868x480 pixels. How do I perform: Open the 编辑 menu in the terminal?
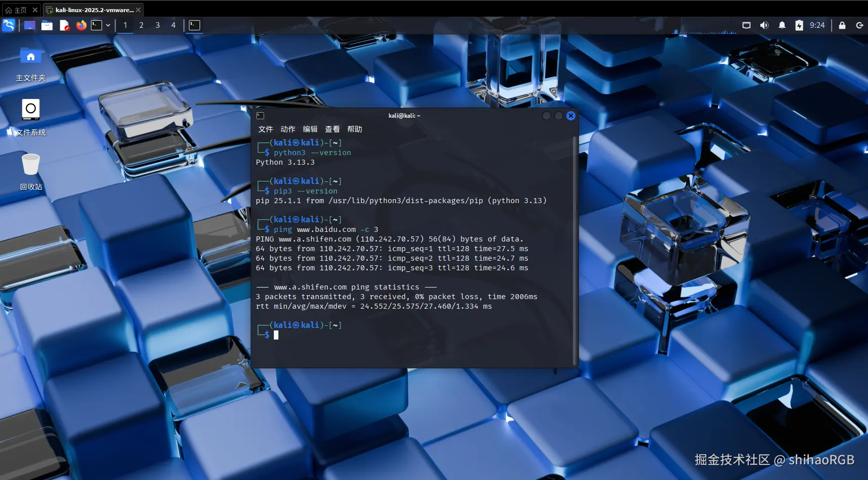click(310, 129)
